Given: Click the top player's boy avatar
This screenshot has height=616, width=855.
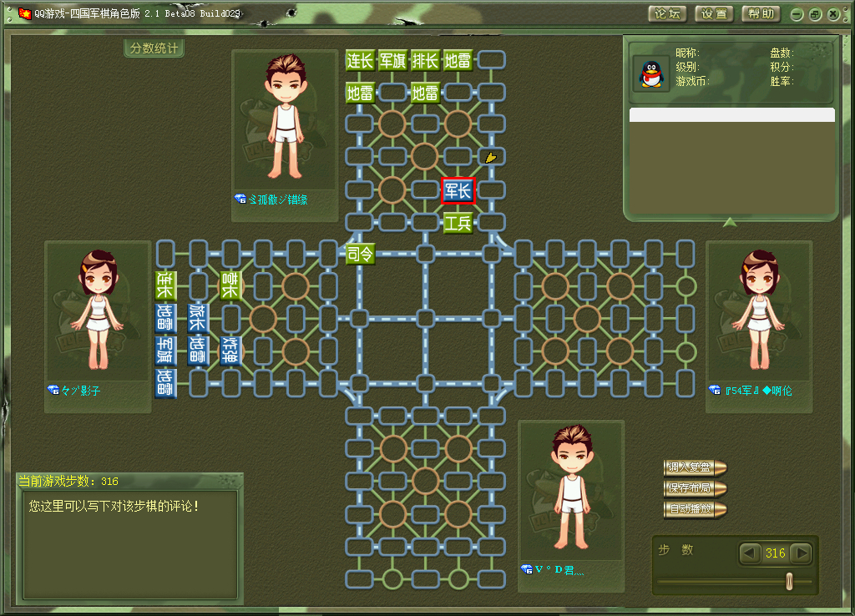Looking at the screenshot, I should pyautogui.click(x=285, y=117).
